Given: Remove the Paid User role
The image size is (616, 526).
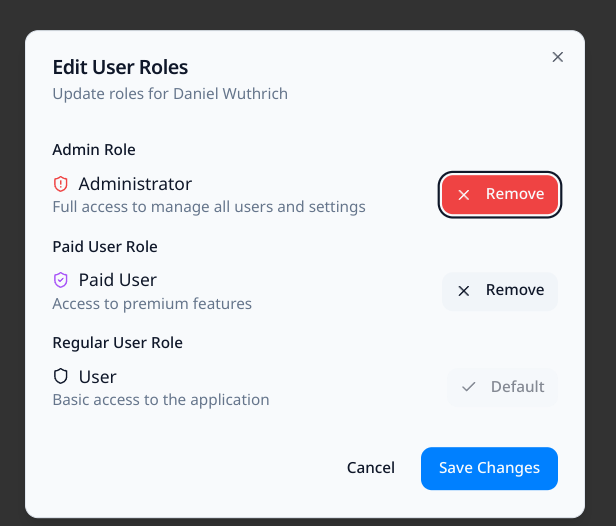Looking at the screenshot, I should point(500,290).
